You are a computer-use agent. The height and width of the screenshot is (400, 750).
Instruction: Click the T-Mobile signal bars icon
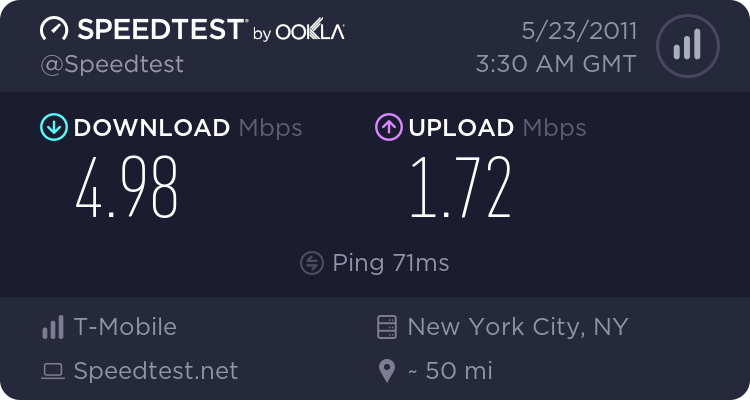tap(52, 327)
